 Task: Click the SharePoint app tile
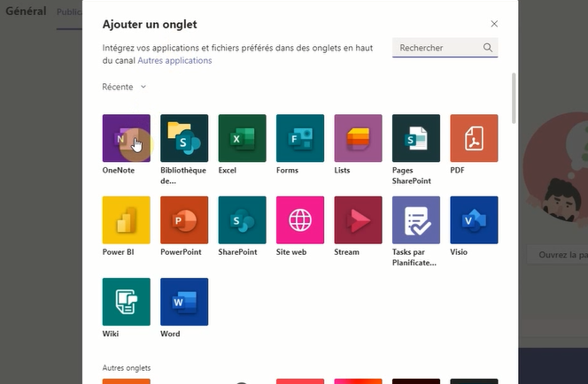[243, 220]
